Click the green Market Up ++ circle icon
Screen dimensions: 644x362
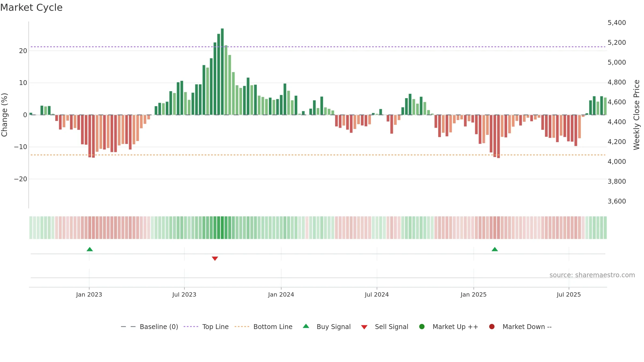422,327
